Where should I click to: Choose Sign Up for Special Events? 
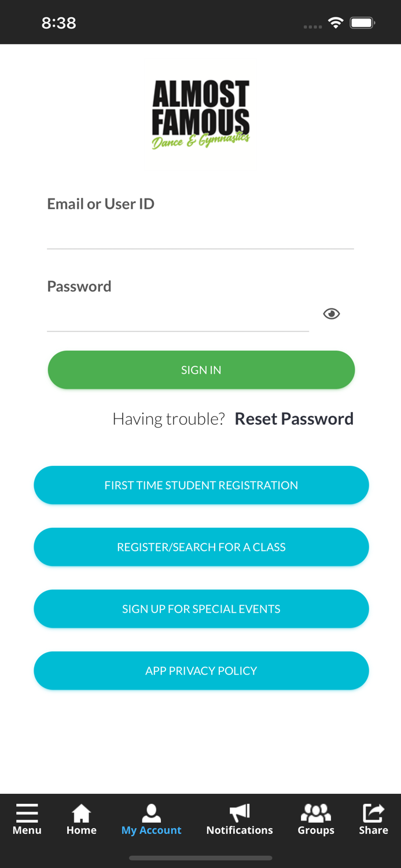(201, 609)
